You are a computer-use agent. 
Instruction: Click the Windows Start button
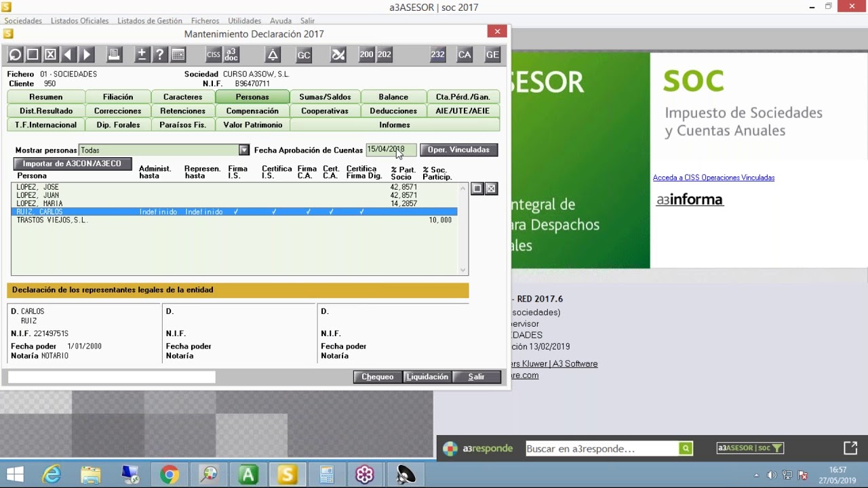15,474
